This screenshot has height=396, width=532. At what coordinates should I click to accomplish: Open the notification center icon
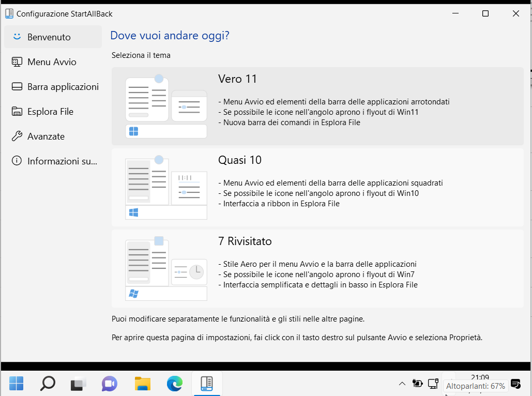pos(516,384)
